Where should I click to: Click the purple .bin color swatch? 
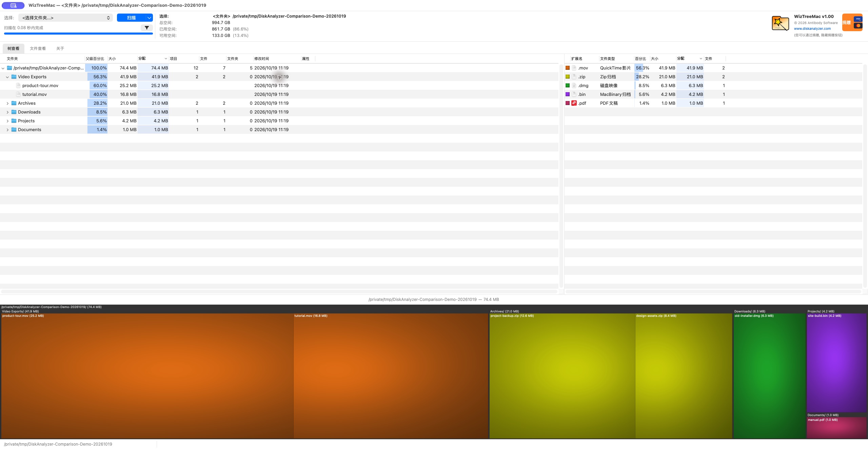tap(568, 94)
